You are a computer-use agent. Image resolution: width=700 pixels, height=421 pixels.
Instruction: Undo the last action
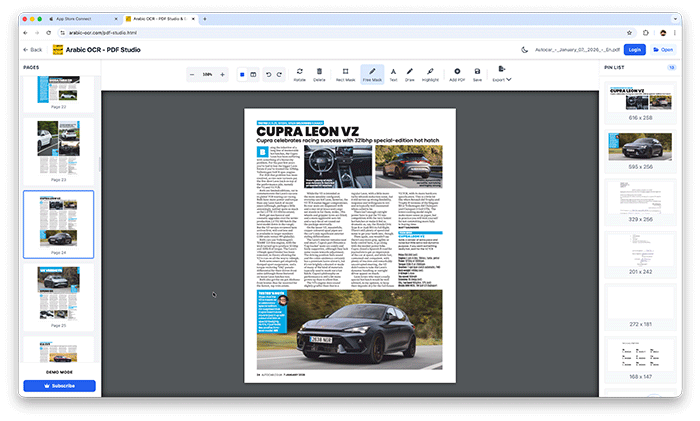268,75
